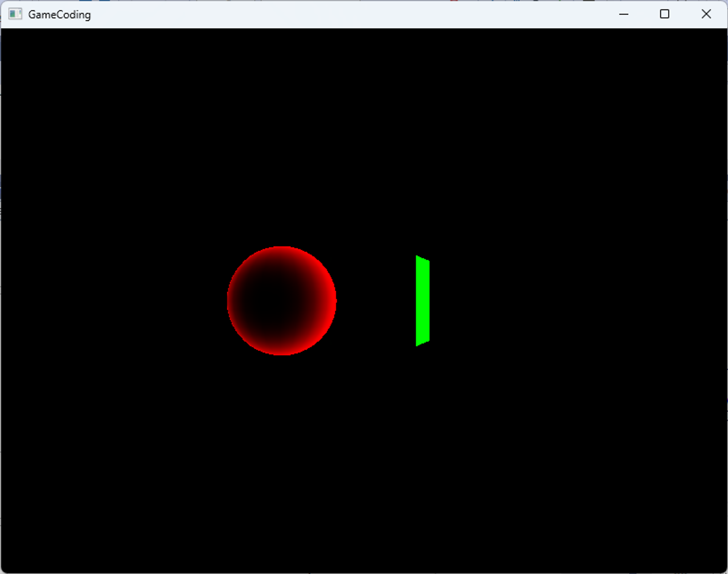Close the GameCoding window

[706, 14]
